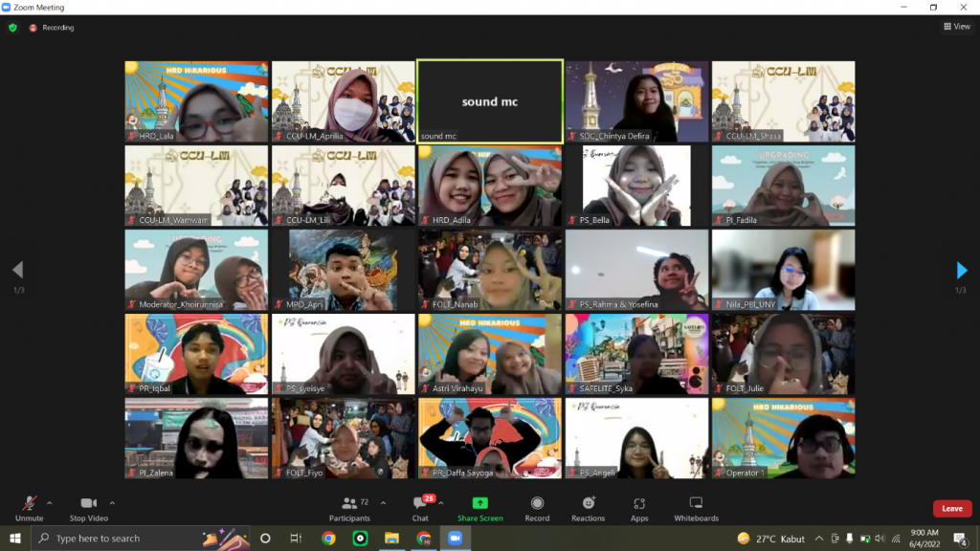Click the Record icon in toolbar

click(x=537, y=503)
